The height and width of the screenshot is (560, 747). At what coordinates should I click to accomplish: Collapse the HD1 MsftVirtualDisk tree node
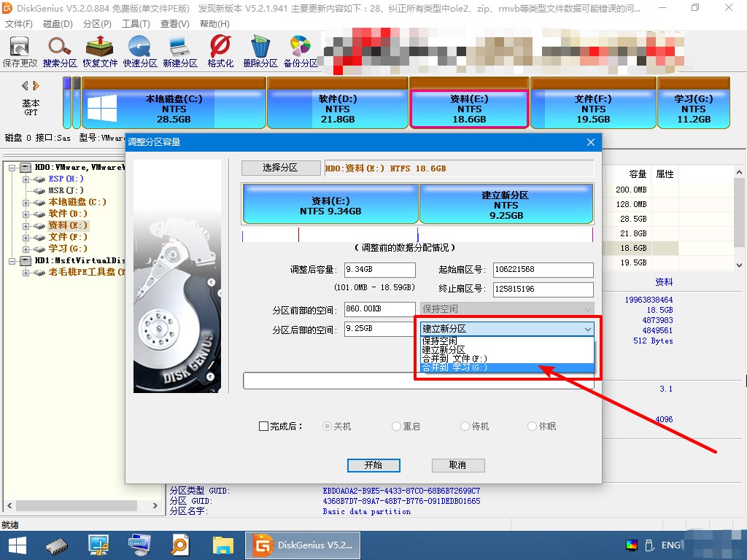click(x=12, y=261)
